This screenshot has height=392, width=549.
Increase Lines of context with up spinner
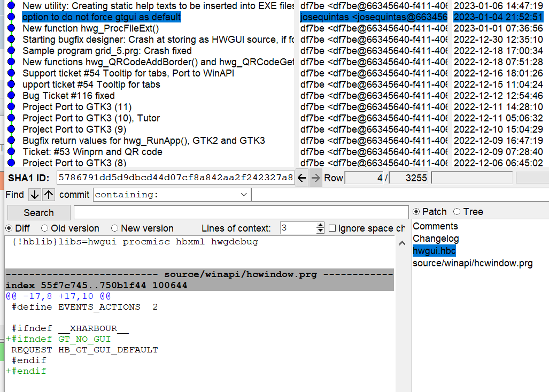tap(320, 226)
